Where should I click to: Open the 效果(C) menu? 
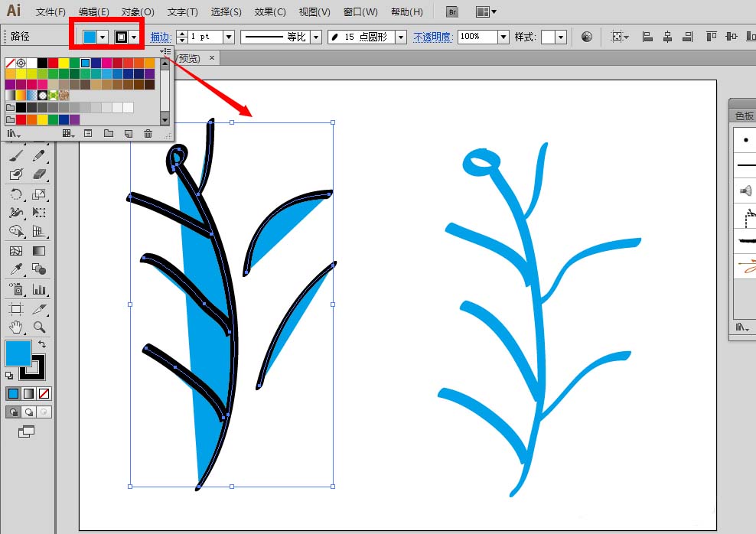tap(270, 12)
